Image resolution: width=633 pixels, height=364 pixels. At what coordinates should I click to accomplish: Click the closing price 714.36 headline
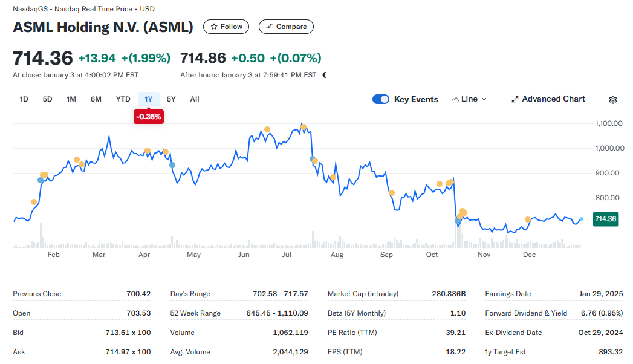43,58
